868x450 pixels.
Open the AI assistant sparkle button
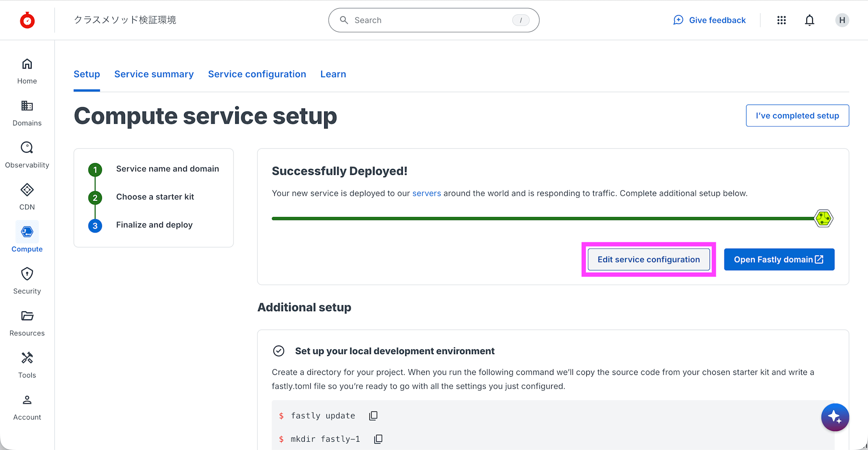[835, 417]
